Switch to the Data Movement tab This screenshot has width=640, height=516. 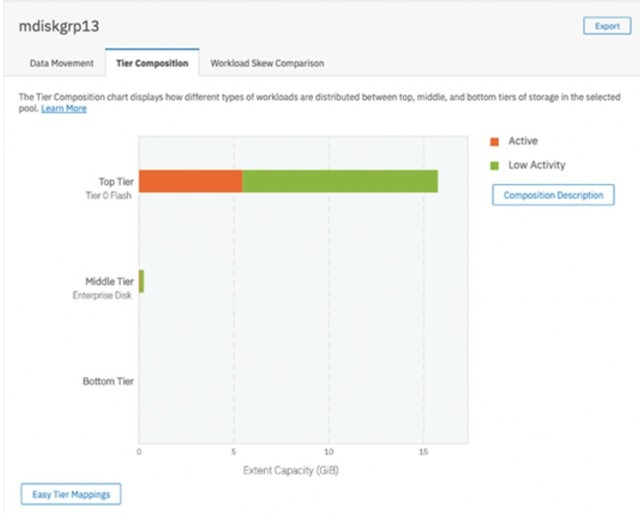tap(62, 63)
